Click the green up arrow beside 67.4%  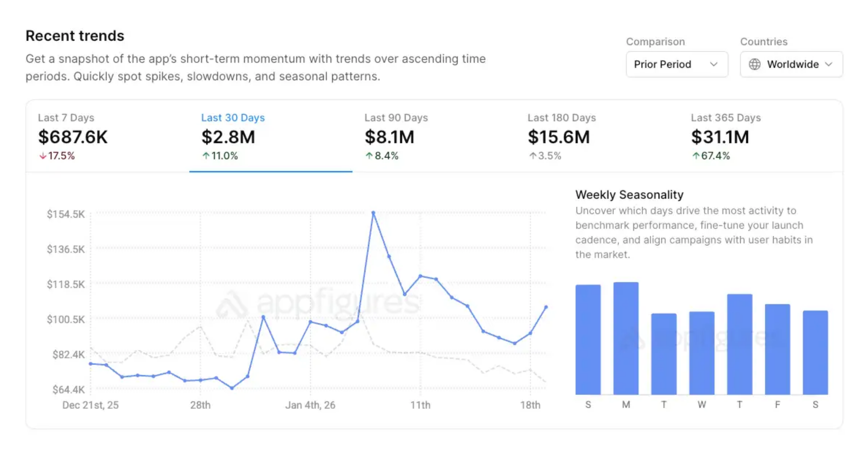click(x=696, y=156)
